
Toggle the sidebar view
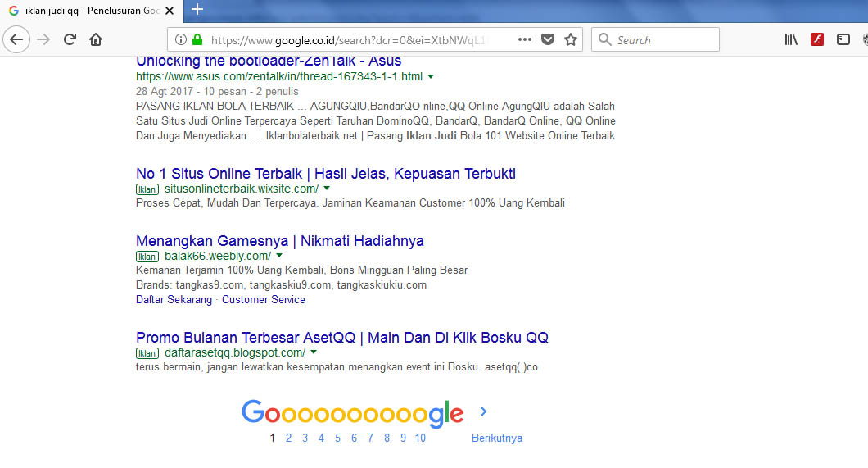pos(843,39)
